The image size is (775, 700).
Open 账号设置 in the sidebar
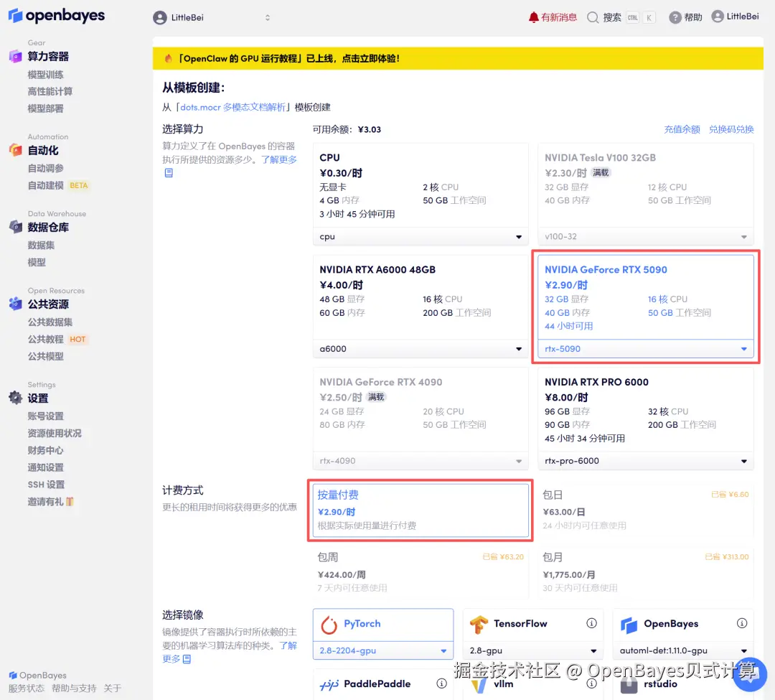pos(45,416)
